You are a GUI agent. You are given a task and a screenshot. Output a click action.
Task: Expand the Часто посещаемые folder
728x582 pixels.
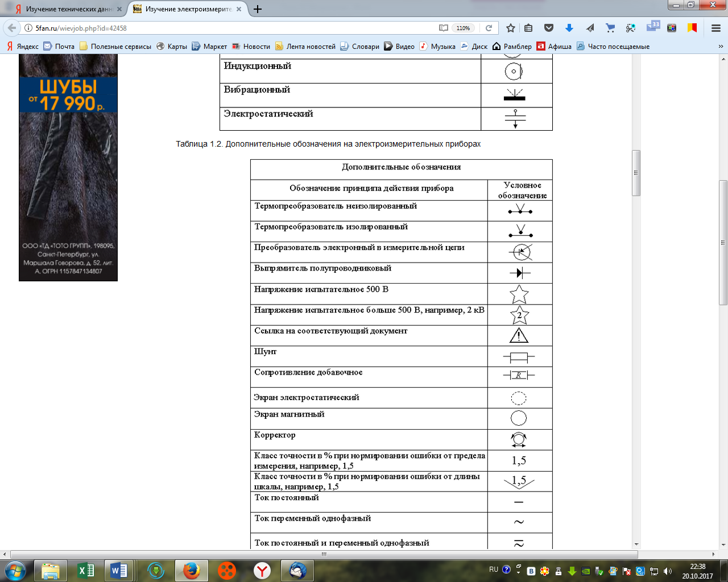pos(613,47)
